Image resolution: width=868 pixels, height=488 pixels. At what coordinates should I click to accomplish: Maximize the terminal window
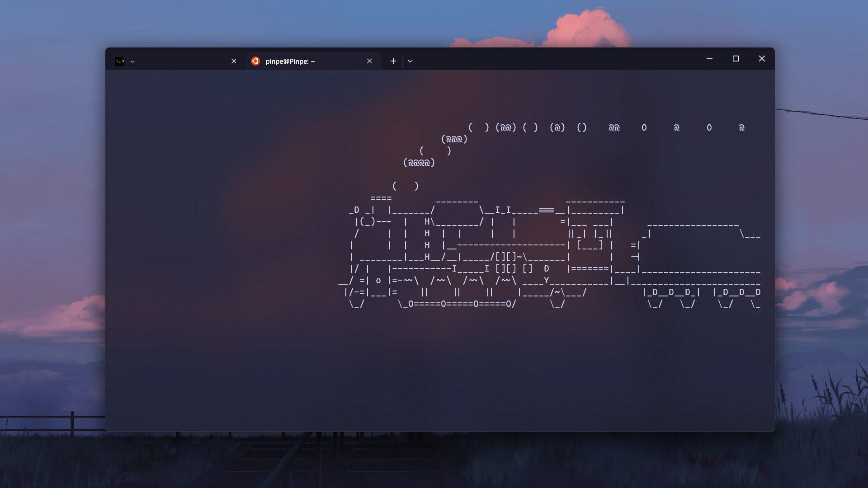pyautogui.click(x=736, y=59)
